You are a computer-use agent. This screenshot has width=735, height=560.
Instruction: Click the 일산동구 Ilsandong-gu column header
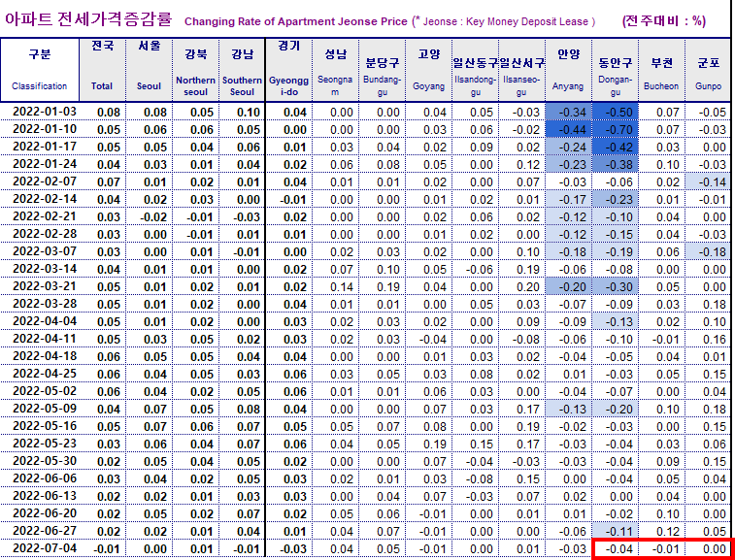[476, 70]
